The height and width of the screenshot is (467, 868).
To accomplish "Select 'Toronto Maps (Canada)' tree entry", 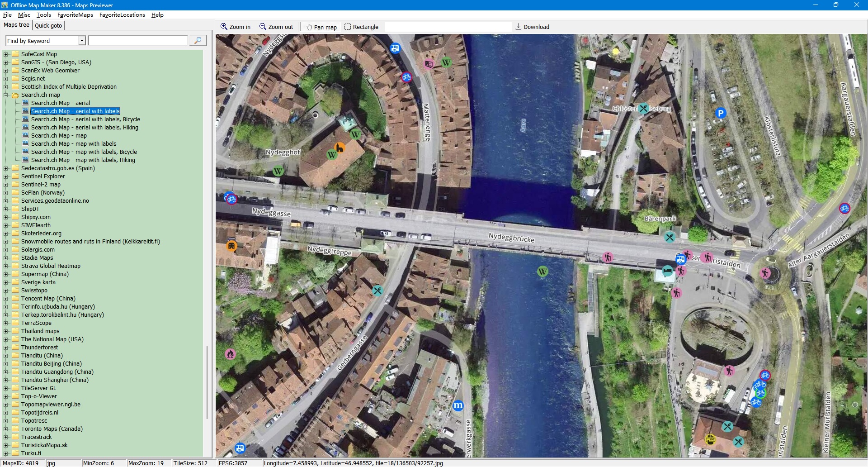I will [52, 429].
